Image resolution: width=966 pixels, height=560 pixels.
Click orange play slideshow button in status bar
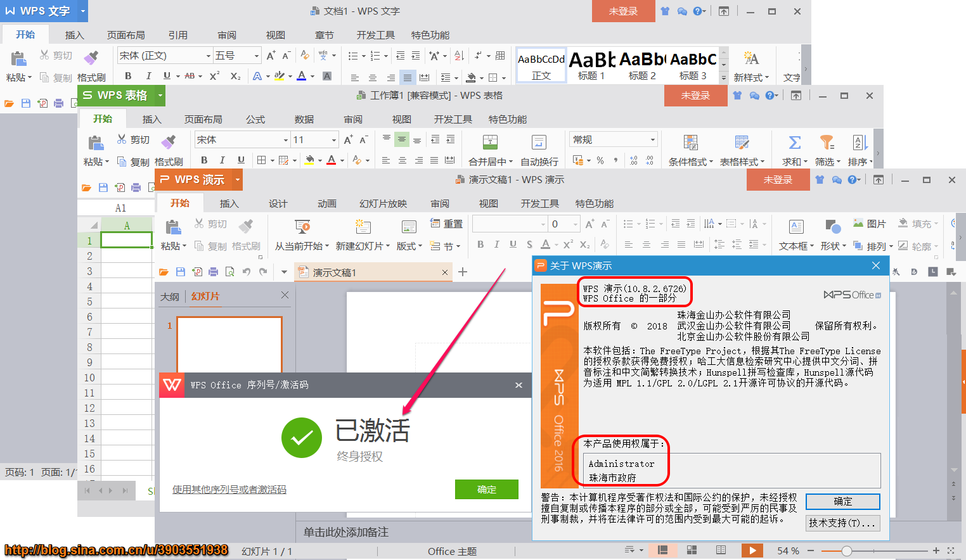coord(752,550)
